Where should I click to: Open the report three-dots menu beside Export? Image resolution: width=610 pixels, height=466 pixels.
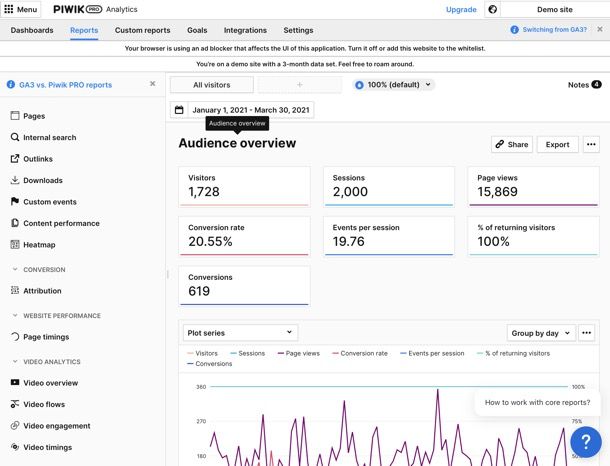click(x=591, y=144)
